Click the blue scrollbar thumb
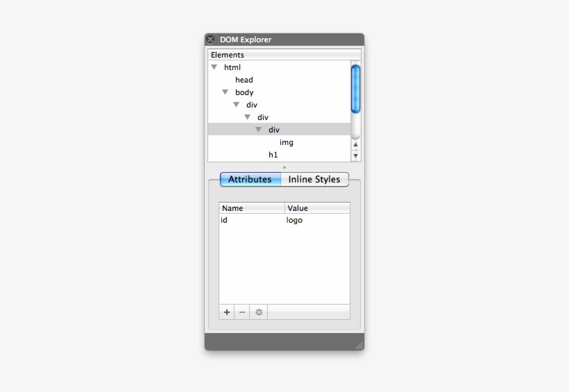Image resolution: width=569 pixels, height=392 pixels. (355, 89)
